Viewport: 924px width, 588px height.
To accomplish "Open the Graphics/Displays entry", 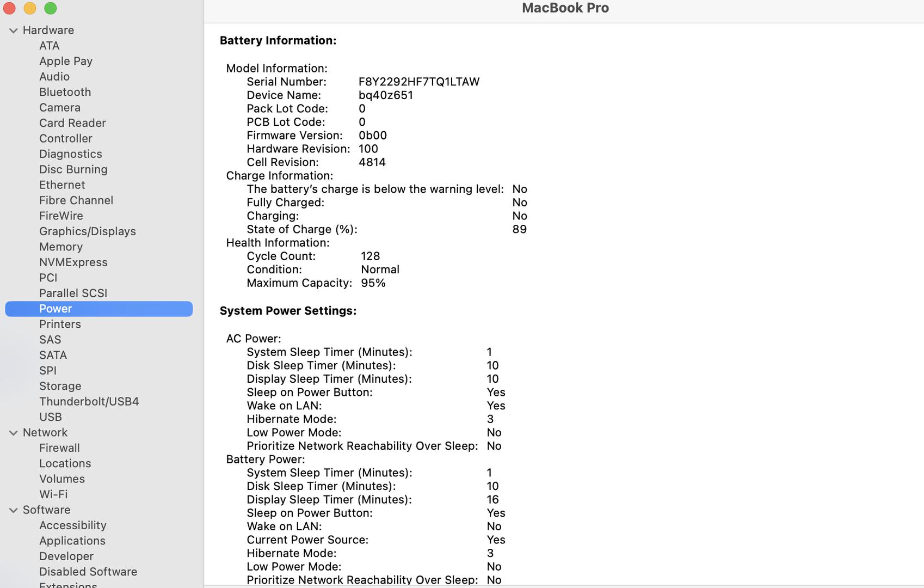I will tap(88, 231).
